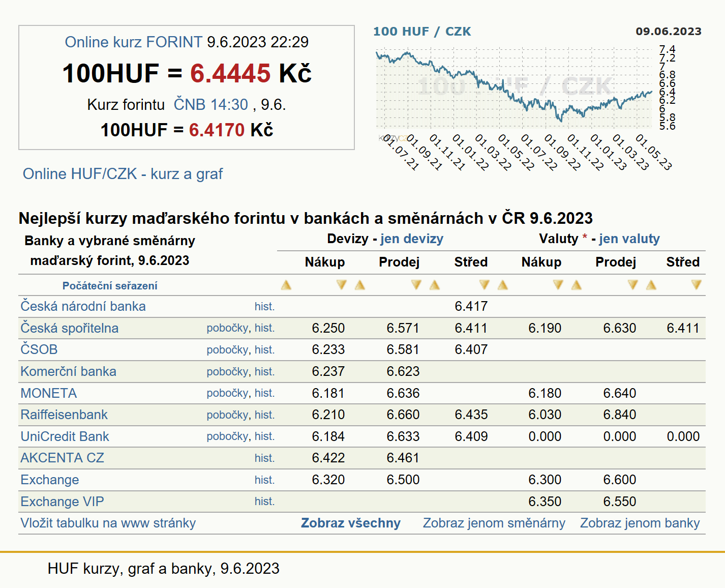This screenshot has width=725, height=588.
Task: View hist. for AKCENTA CZ
Action: (264, 458)
